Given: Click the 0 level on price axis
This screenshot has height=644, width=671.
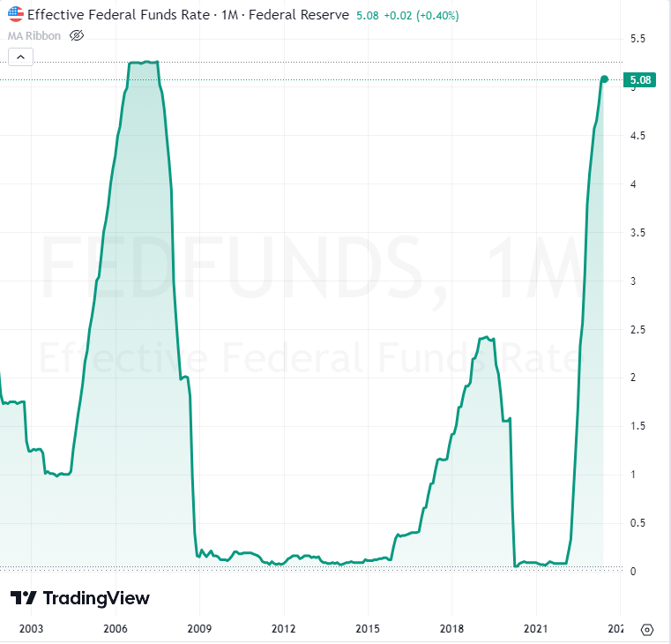Looking at the screenshot, I should 631,572.
